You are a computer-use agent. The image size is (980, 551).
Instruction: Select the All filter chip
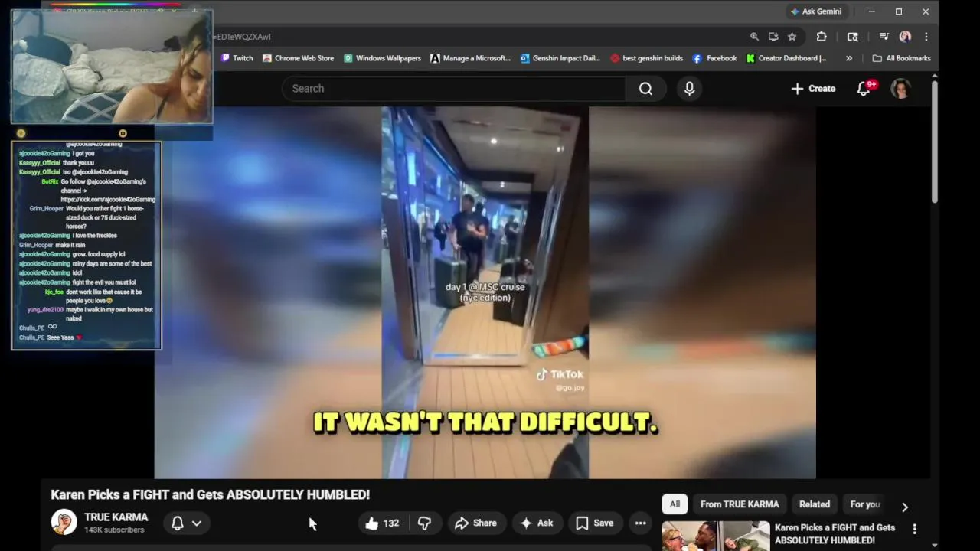[x=675, y=504]
